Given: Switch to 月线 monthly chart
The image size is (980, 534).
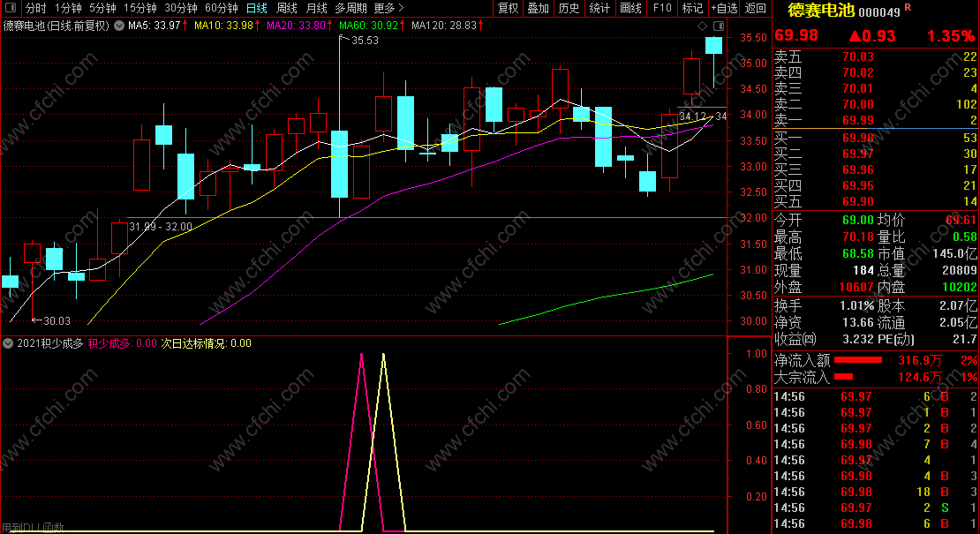Looking at the screenshot, I should point(317,8).
